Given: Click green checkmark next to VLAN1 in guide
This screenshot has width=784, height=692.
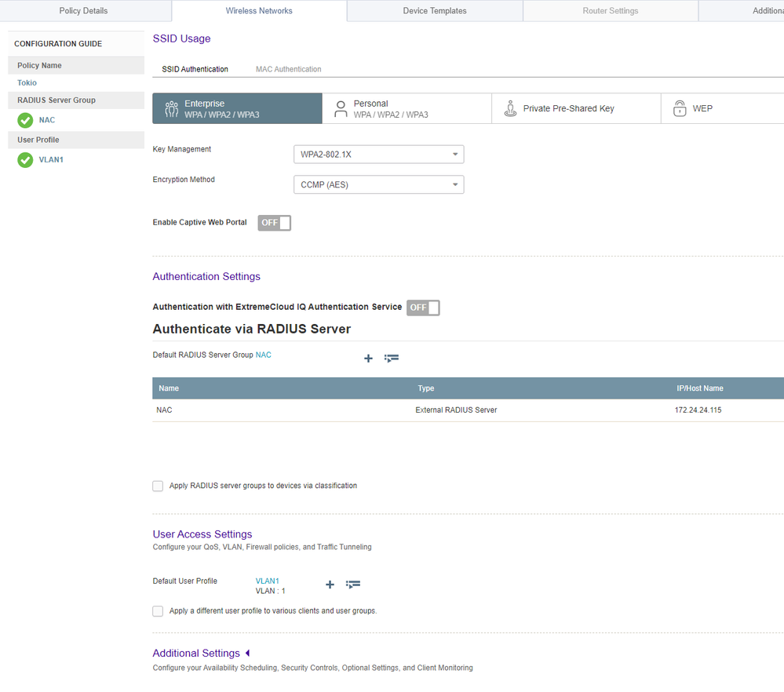Looking at the screenshot, I should [25, 160].
